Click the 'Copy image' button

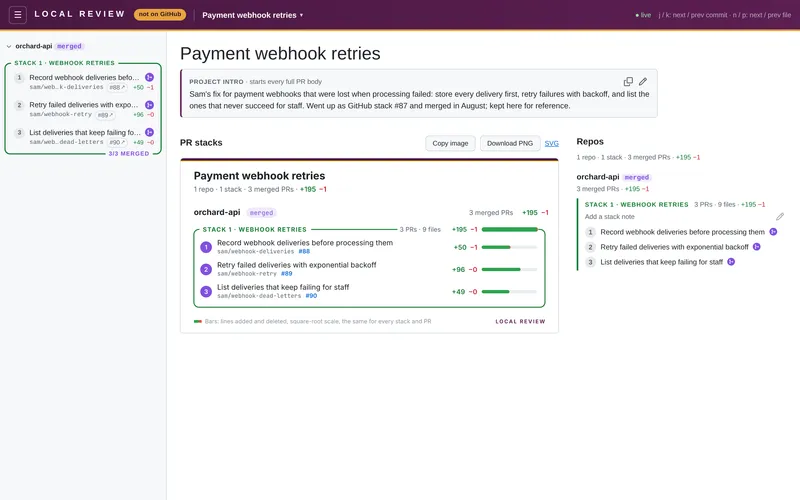click(450, 143)
